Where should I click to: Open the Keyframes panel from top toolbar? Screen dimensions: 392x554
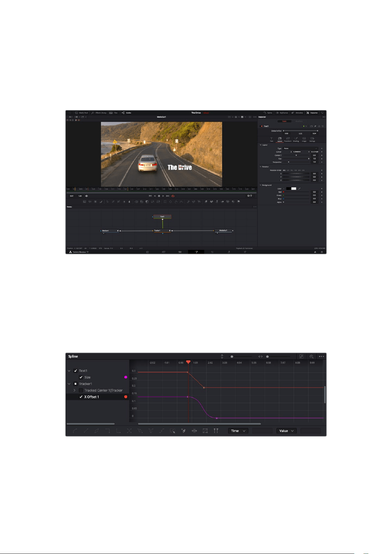point(282,113)
